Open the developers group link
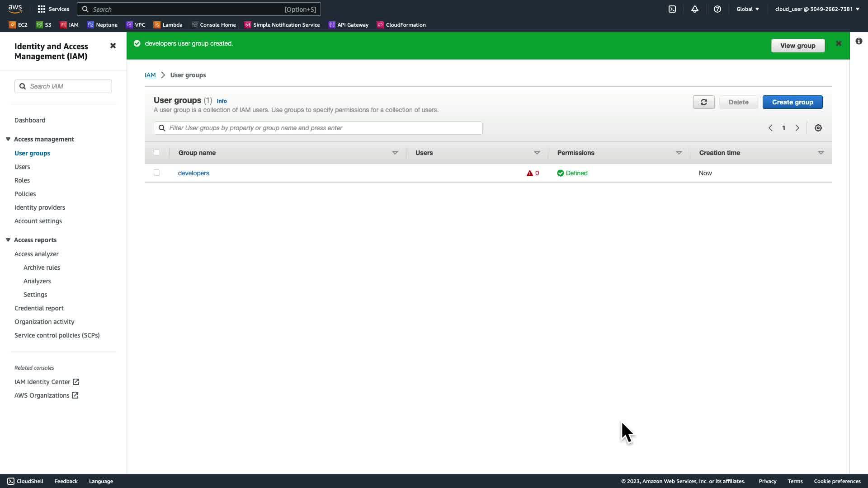Viewport: 868px width, 488px height. pyautogui.click(x=193, y=173)
